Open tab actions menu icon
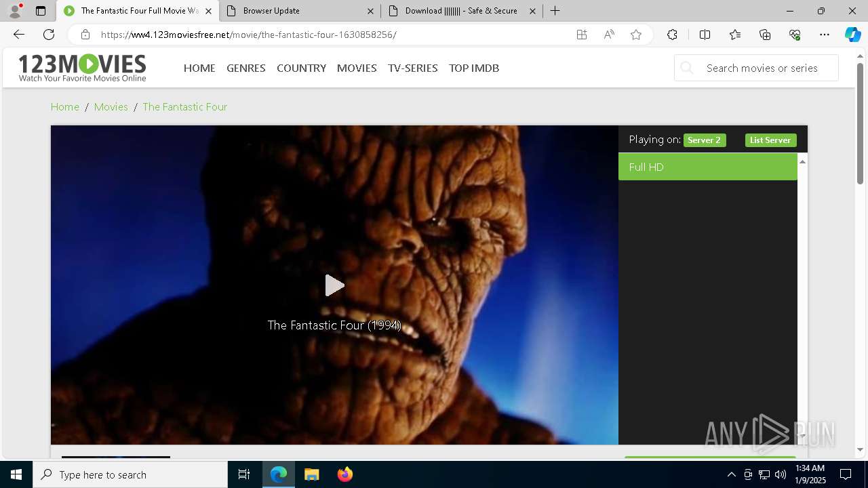Image resolution: width=868 pixels, height=488 pixels. coord(41,11)
